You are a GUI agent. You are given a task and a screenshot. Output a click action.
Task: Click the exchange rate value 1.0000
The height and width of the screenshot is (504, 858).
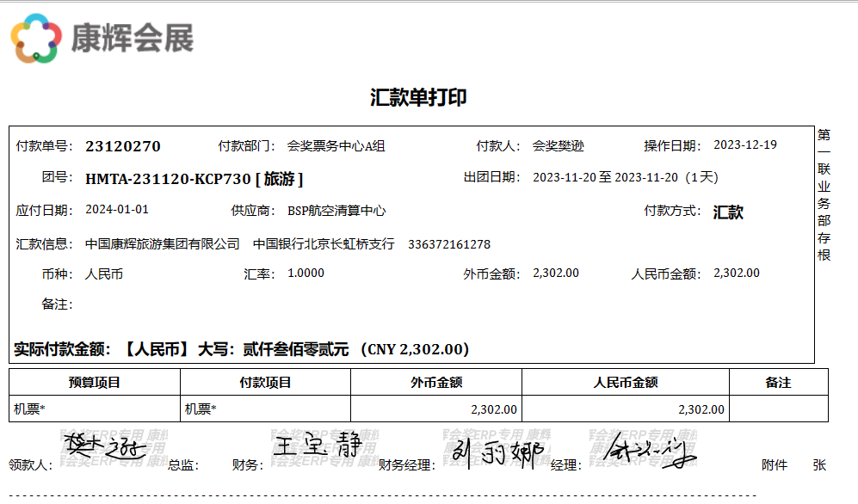[x=306, y=274]
